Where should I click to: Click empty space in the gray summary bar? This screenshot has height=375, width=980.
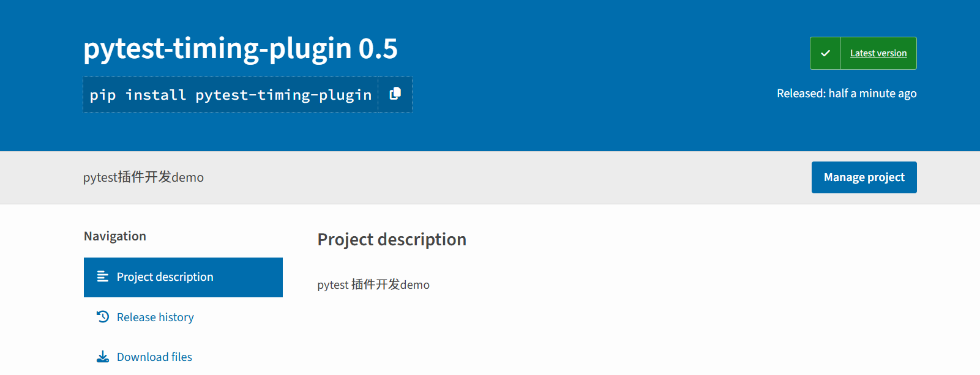click(490, 177)
